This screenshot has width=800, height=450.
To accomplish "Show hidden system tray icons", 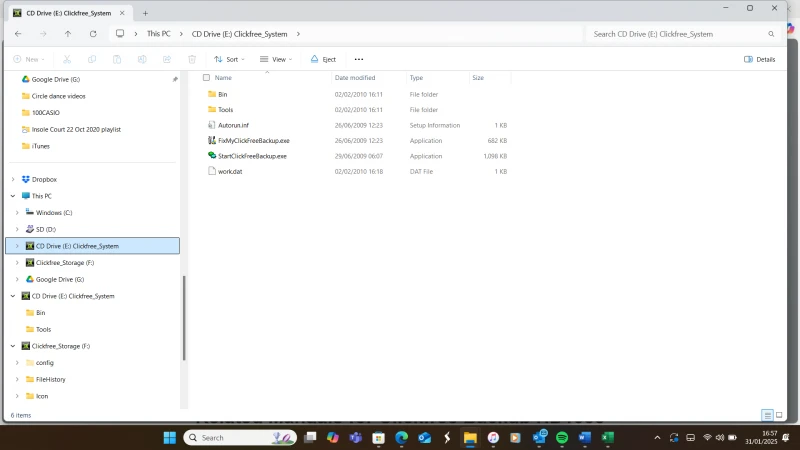I will [657, 438].
